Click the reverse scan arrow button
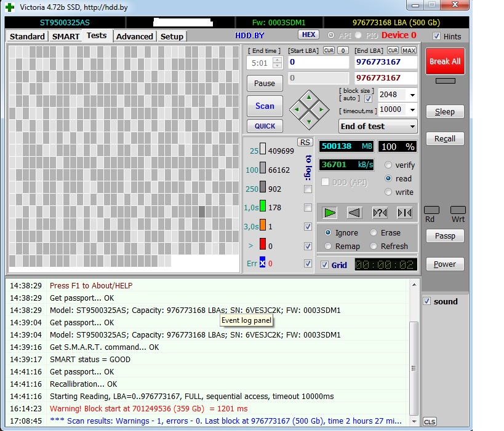This screenshot has height=431, width=504. (354, 213)
